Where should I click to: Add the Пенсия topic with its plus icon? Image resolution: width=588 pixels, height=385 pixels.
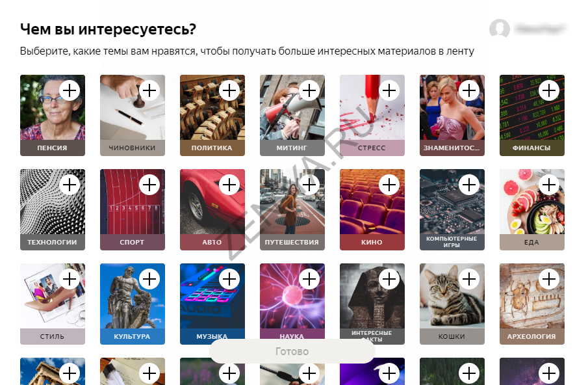(x=70, y=90)
